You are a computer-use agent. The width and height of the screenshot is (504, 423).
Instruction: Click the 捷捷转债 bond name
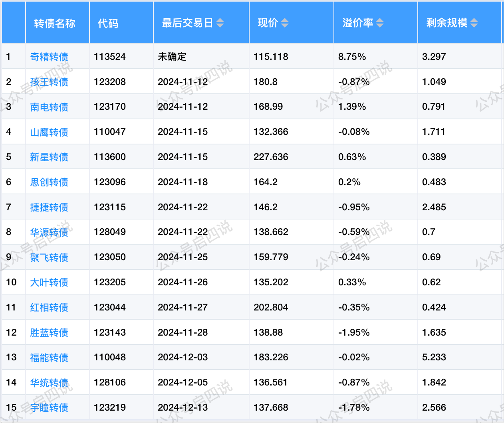(x=49, y=208)
